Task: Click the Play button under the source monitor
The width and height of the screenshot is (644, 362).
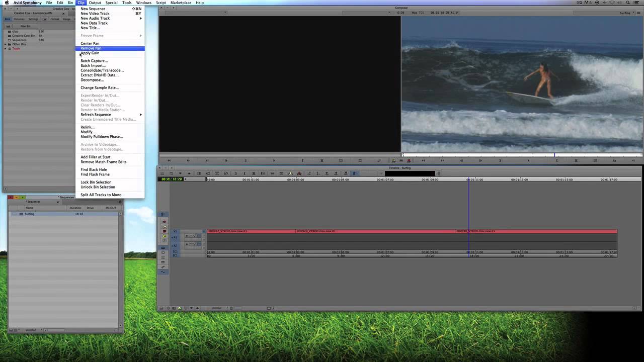Action: coord(274,160)
